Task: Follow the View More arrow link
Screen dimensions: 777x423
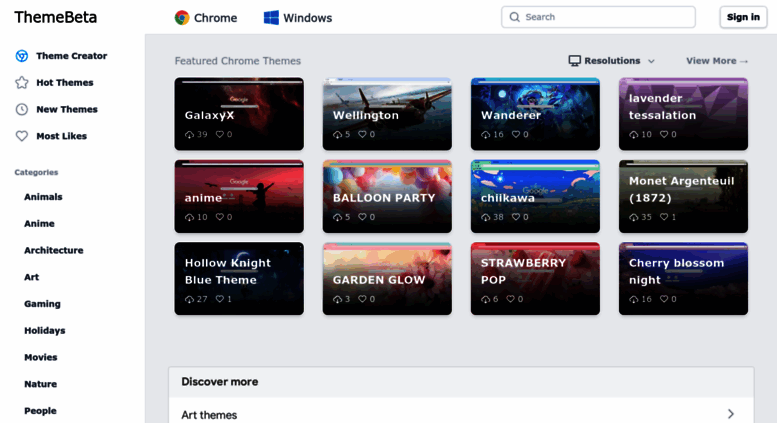Action: [717, 61]
